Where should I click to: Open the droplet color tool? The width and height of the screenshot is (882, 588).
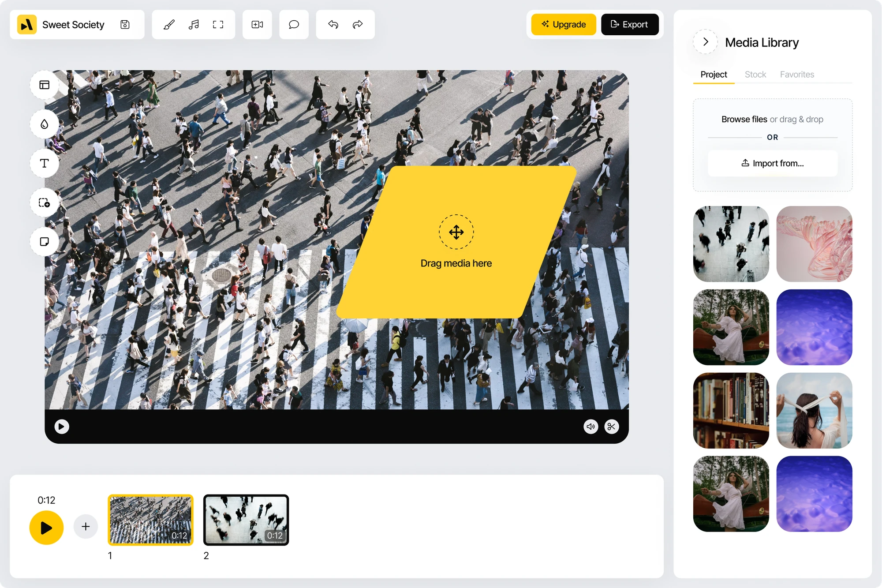pyautogui.click(x=45, y=124)
